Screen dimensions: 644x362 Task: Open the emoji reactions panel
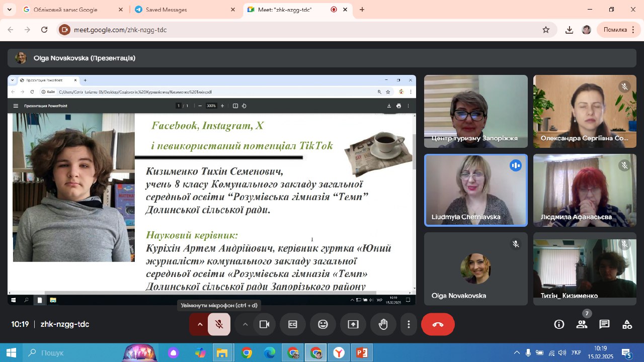pos(323,324)
